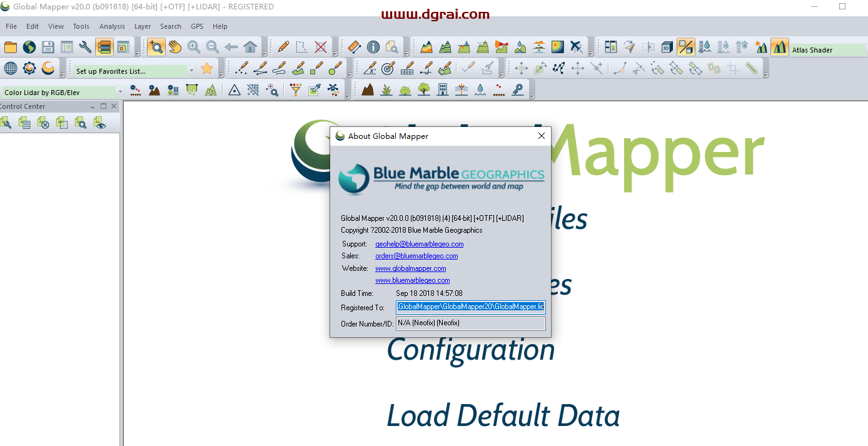Click the www.globalmapper.com website link
868x446 pixels.
pos(411,268)
